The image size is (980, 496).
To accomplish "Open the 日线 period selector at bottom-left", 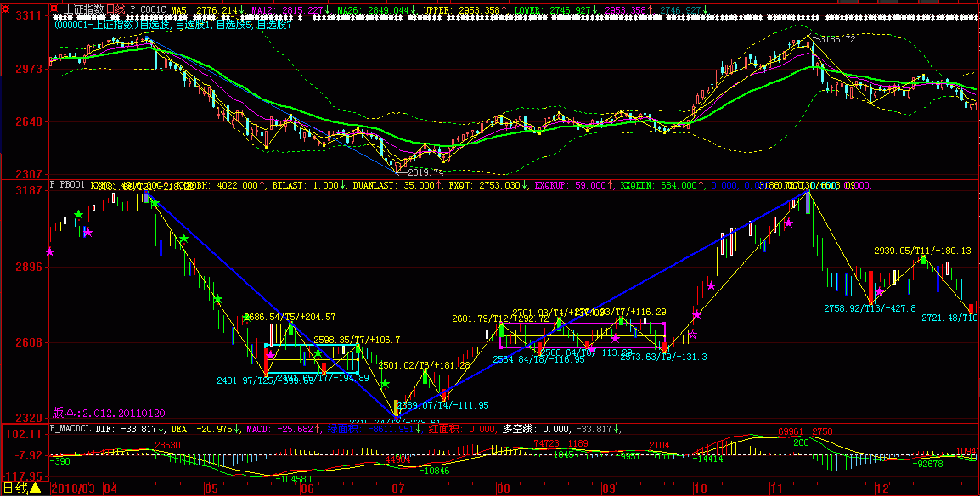I will 22,488.
